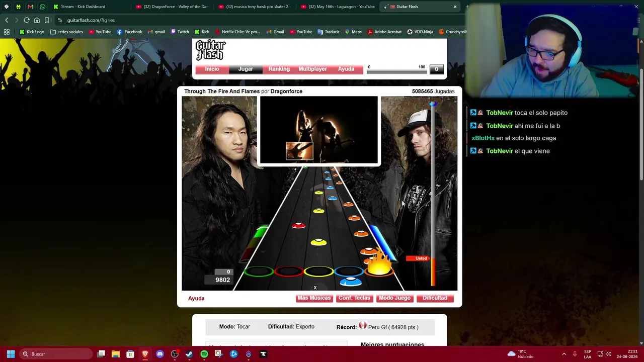Switch to DragonForce Valley of the Damned tab
Screen dimensions: 644x362
pos(173,7)
